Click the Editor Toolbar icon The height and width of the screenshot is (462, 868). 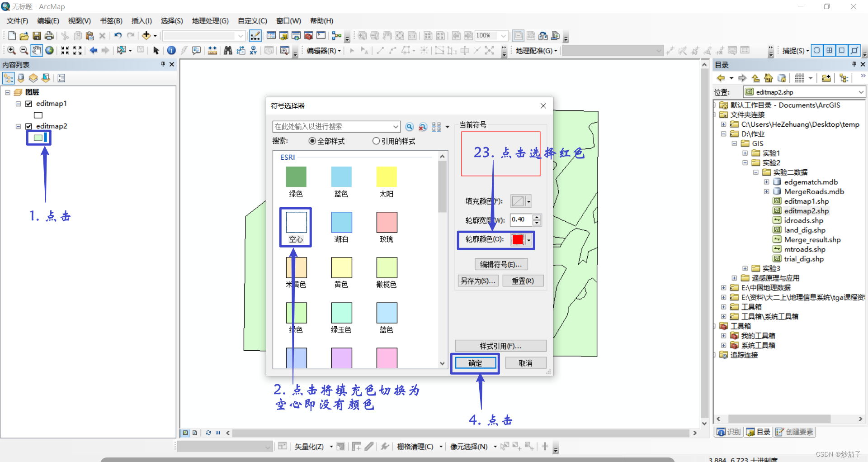pyautogui.click(x=255, y=36)
